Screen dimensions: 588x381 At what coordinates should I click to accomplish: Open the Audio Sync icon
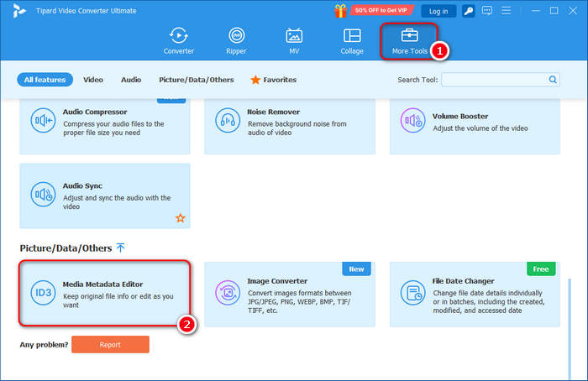(43, 194)
